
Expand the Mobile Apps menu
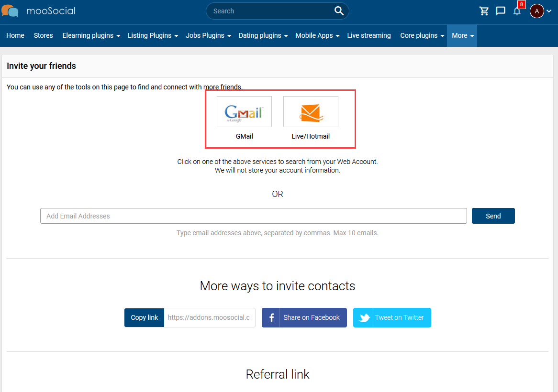pos(318,35)
